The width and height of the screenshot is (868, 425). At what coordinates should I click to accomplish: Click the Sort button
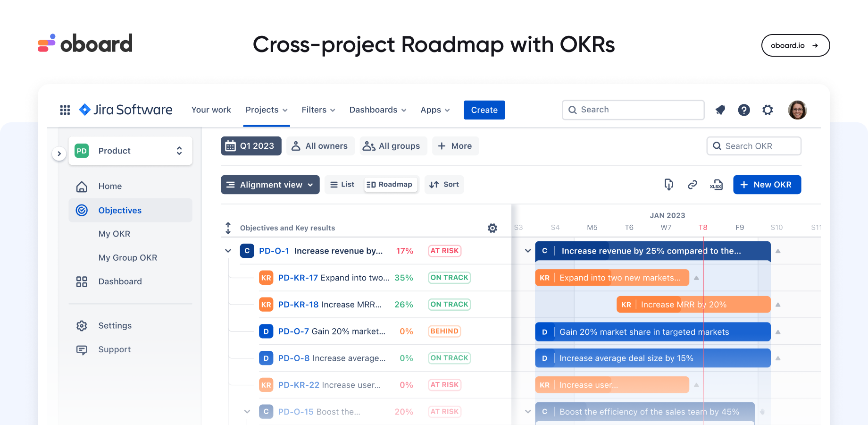point(444,185)
